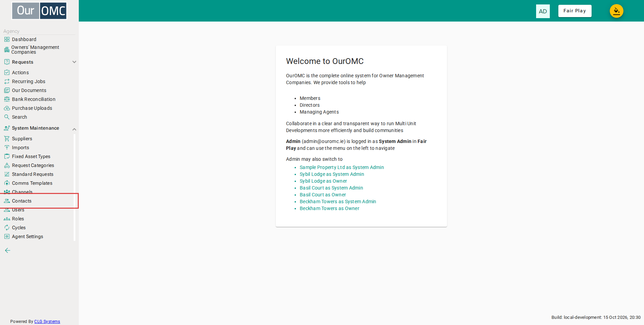The height and width of the screenshot is (325, 644).
Task: Click the Request Categories shapes icon
Action: coord(7,165)
